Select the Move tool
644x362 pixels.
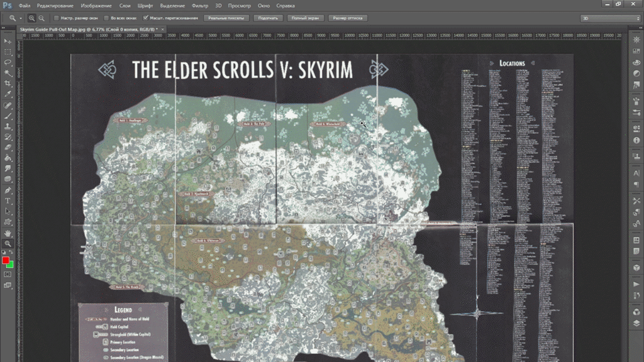(8, 41)
